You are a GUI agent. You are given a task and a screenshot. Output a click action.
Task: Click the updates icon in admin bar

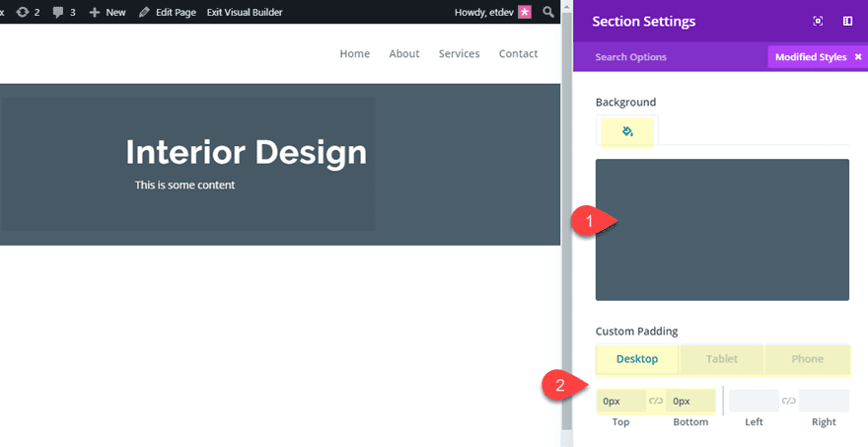(22, 12)
